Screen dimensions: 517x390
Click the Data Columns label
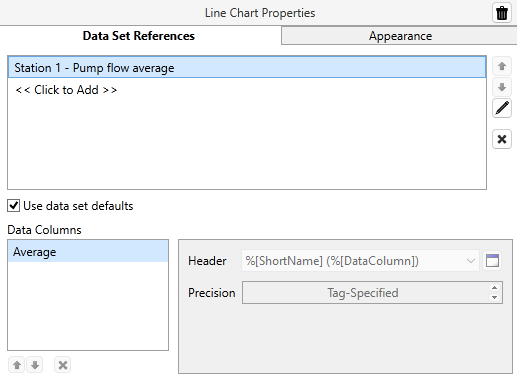(44, 230)
